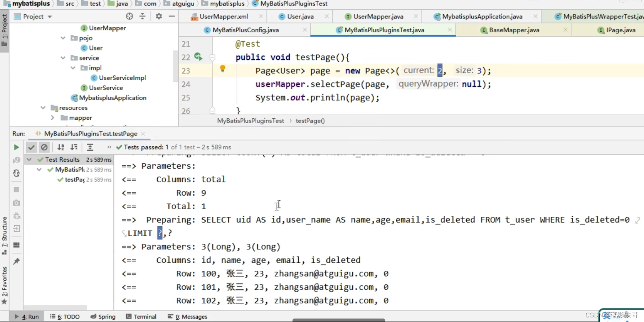Switch to BaseMapper.java tab
This screenshot has width=644, height=322.
click(510, 30)
